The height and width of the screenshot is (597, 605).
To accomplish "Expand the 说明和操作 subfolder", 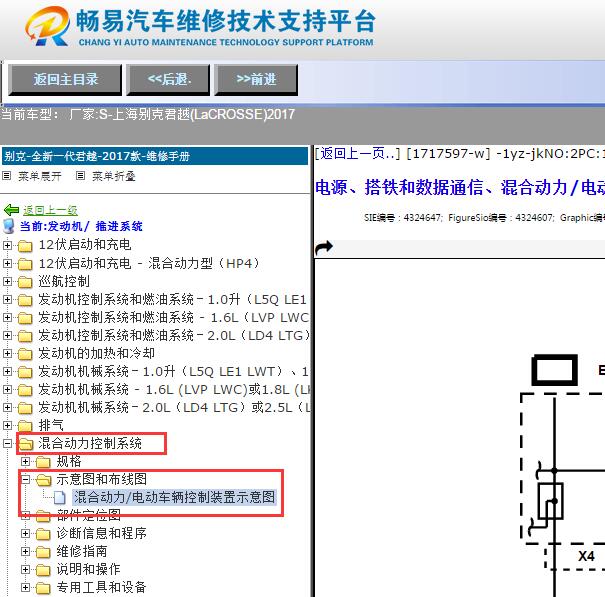I will pyautogui.click(x=25, y=569).
